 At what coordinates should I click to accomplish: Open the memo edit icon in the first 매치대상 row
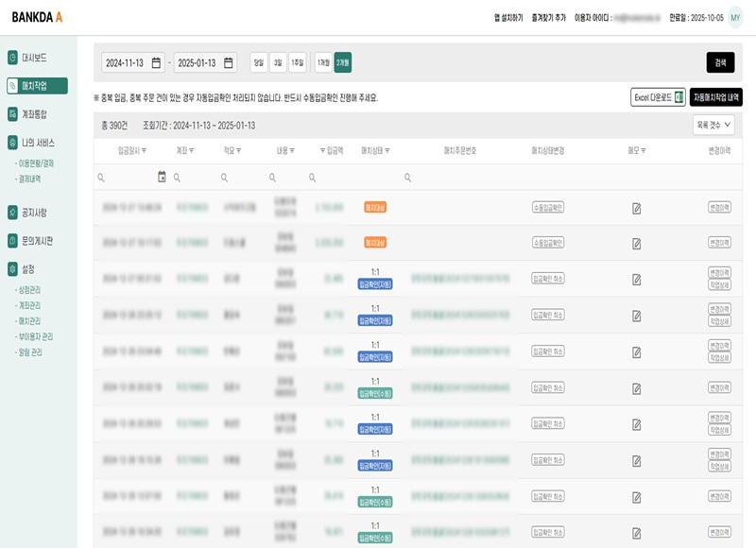(636, 208)
